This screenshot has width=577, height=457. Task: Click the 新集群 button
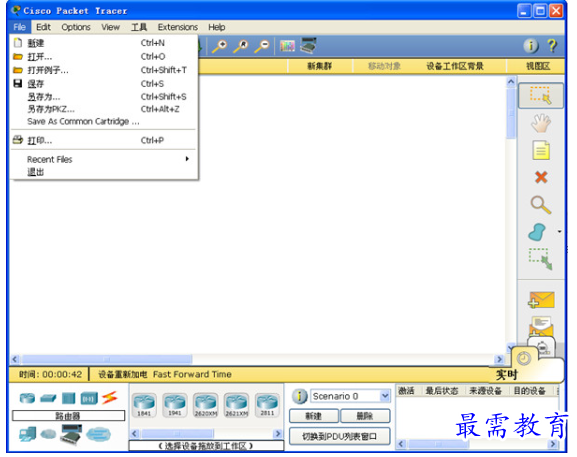click(x=320, y=66)
